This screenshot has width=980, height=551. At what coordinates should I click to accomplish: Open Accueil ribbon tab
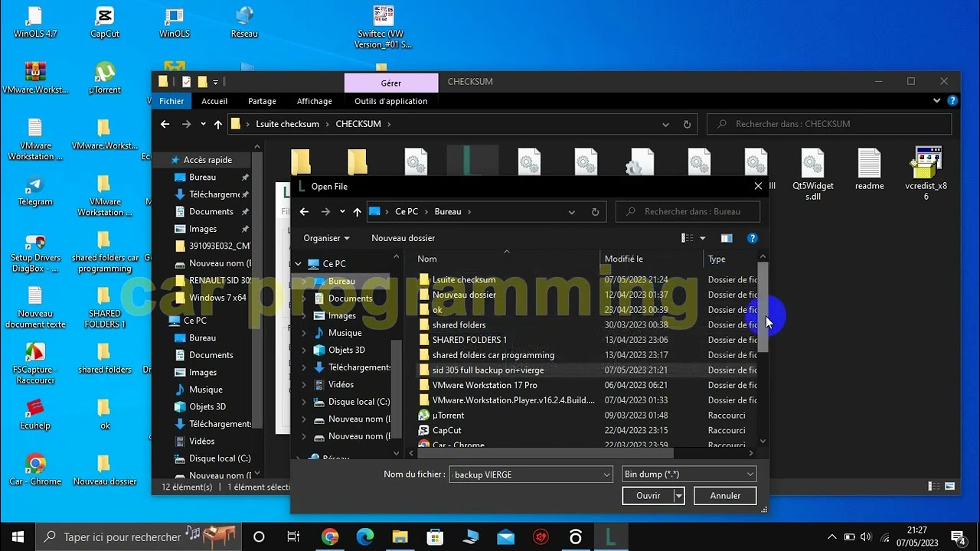pos(214,101)
